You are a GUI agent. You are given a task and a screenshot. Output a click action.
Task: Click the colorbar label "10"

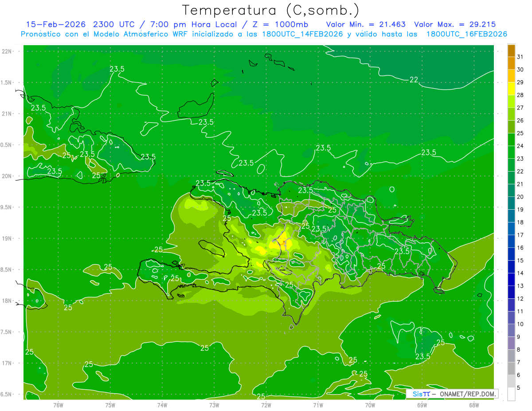click(520, 324)
